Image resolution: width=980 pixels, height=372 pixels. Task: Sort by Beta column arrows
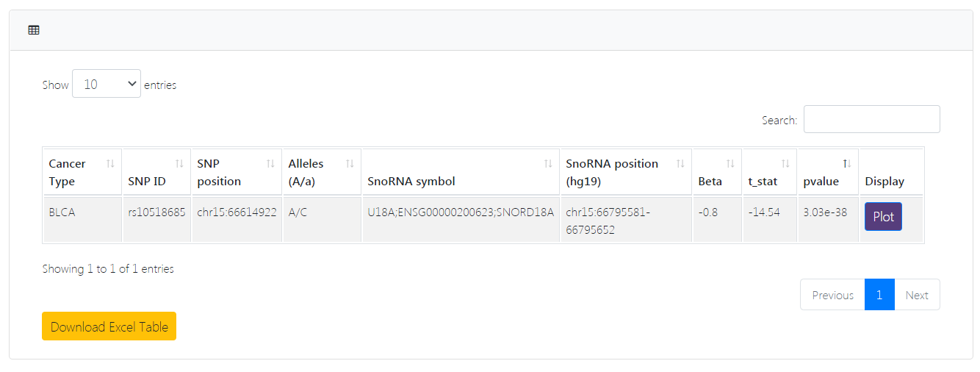click(730, 163)
